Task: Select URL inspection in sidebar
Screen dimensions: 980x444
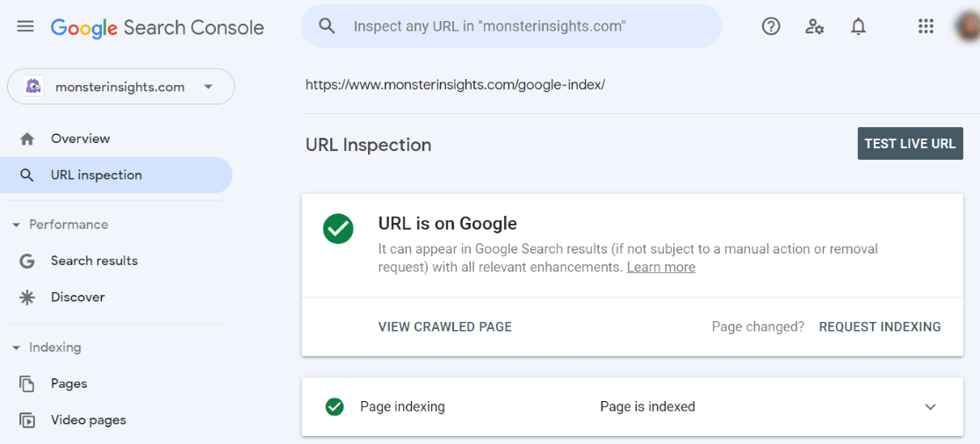Action: tap(116, 175)
